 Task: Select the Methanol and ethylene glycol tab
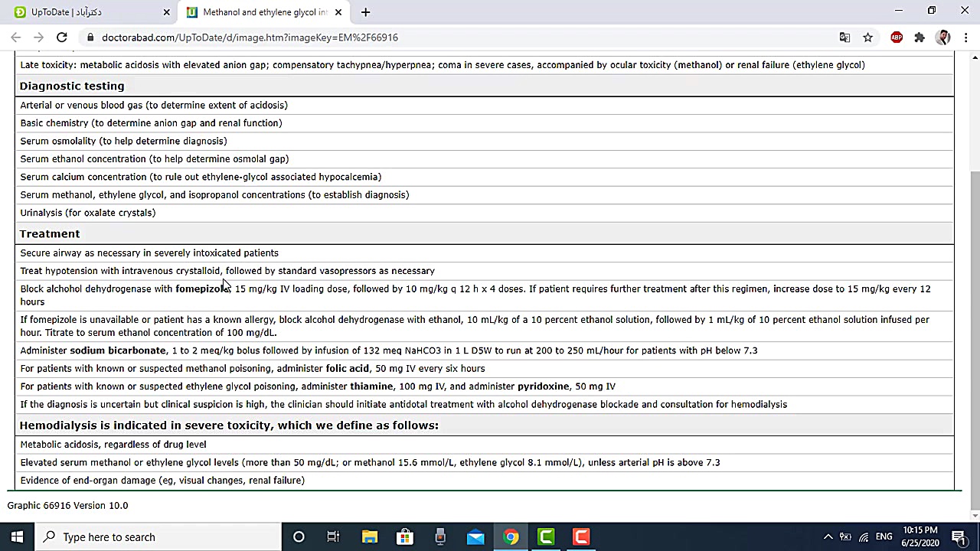tap(265, 12)
